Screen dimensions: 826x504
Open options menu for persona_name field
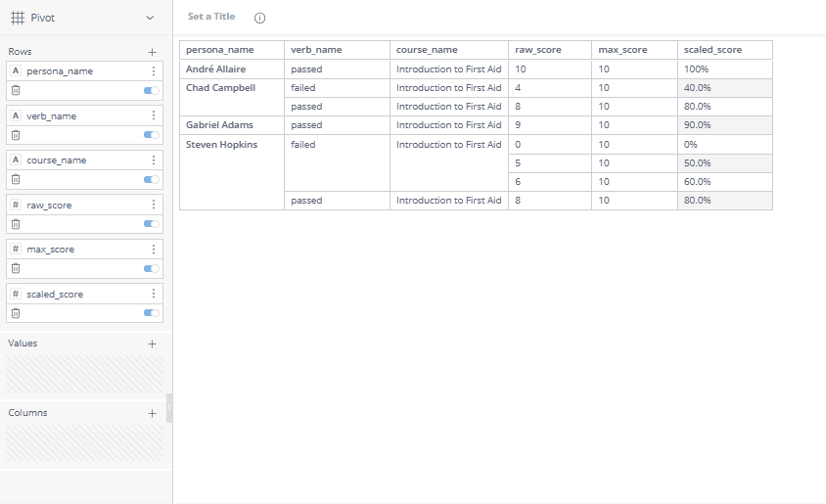[x=154, y=71]
